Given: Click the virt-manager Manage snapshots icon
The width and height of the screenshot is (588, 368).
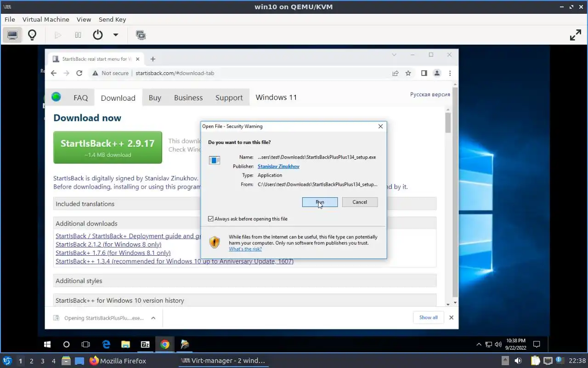Looking at the screenshot, I should (x=141, y=35).
